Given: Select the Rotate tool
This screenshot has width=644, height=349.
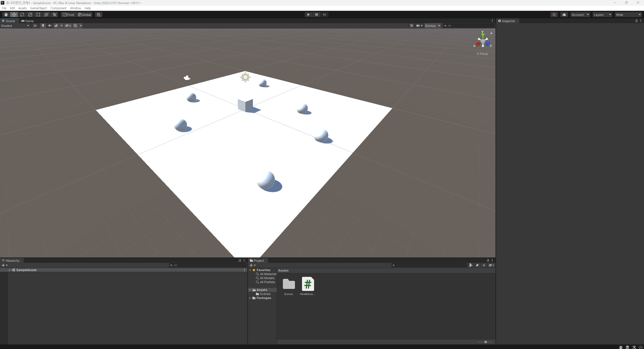Looking at the screenshot, I should [22, 15].
